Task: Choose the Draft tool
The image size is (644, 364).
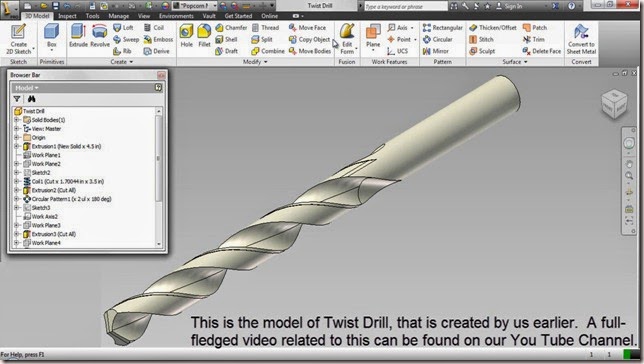Action: pos(227,51)
